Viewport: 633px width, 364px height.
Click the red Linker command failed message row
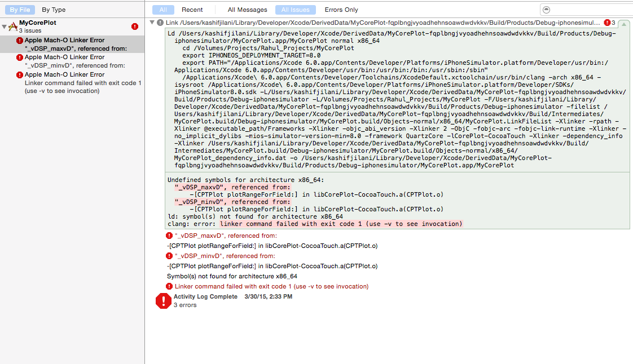(x=272, y=286)
